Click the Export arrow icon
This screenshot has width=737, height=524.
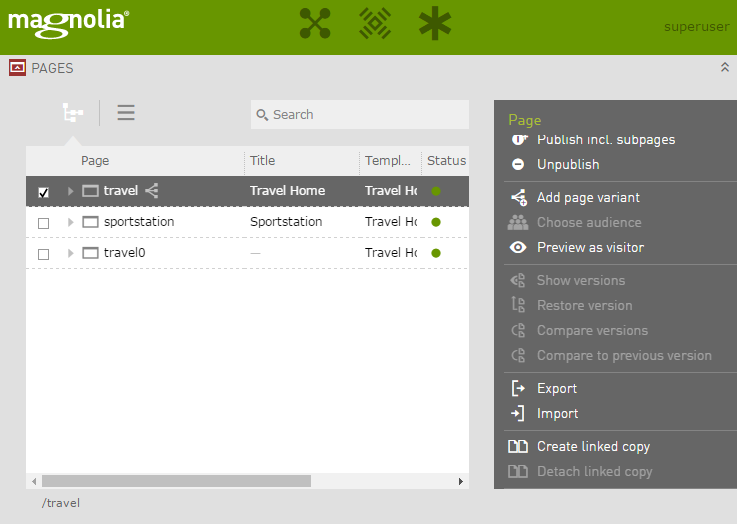click(x=518, y=388)
